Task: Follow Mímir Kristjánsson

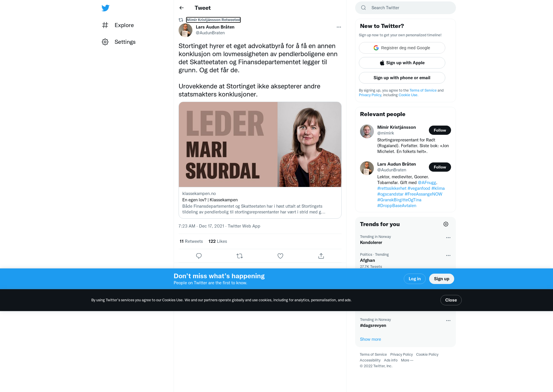Action: coord(440,130)
